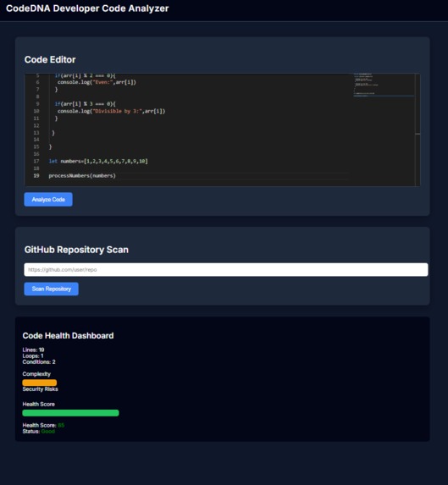Click the green Health Score bar

point(70,413)
